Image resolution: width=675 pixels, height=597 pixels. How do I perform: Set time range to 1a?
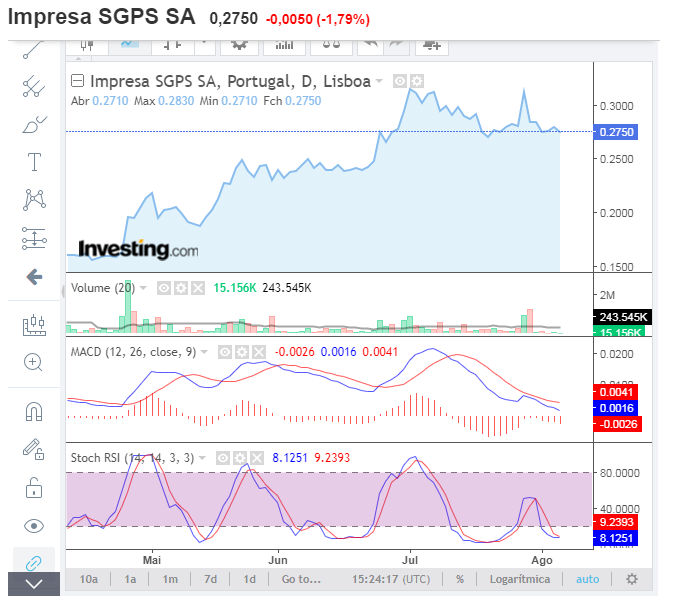[130, 579]
